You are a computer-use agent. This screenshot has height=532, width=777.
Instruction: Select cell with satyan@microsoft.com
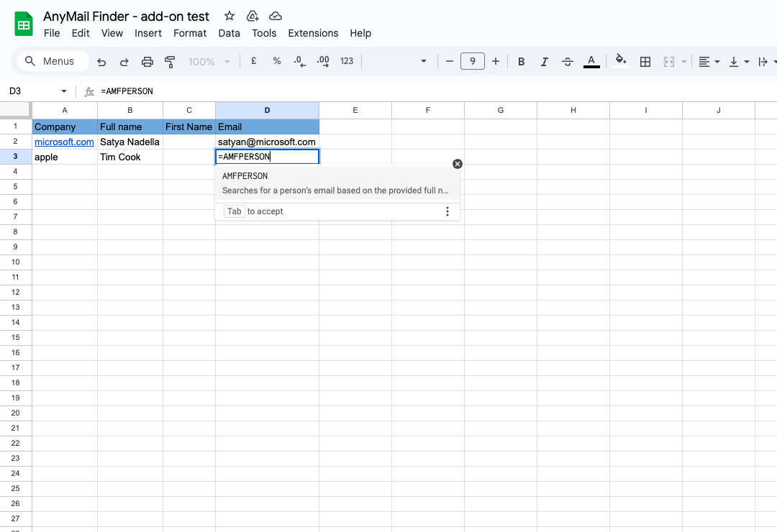tap(267, 142)
